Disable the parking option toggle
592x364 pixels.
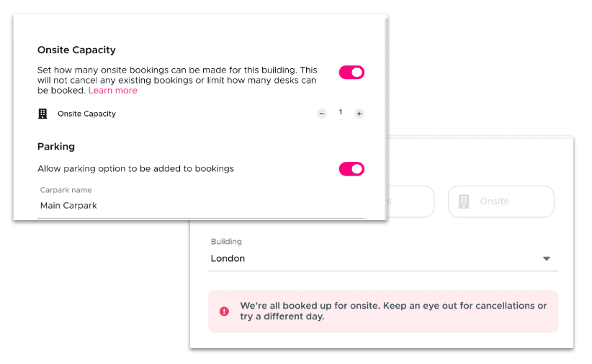[x=351, y=169]
